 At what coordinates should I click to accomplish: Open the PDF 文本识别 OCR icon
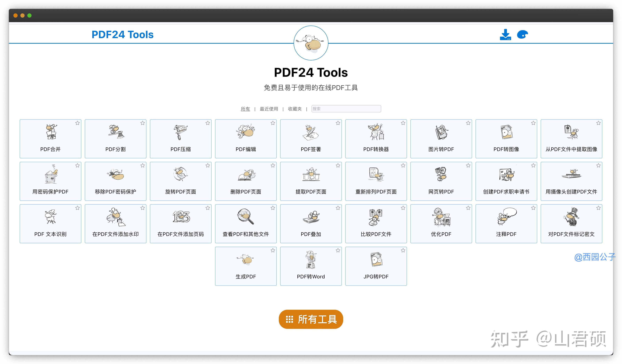[51, 217]
